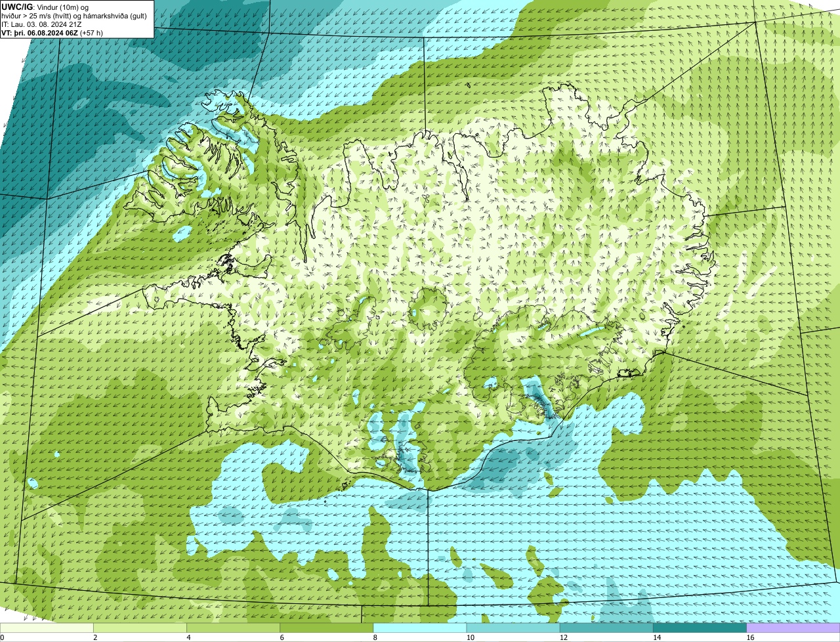Select the 6–8 m/s olive green legend swatch
The image size is (840, 642).
(x=326, y=628)
